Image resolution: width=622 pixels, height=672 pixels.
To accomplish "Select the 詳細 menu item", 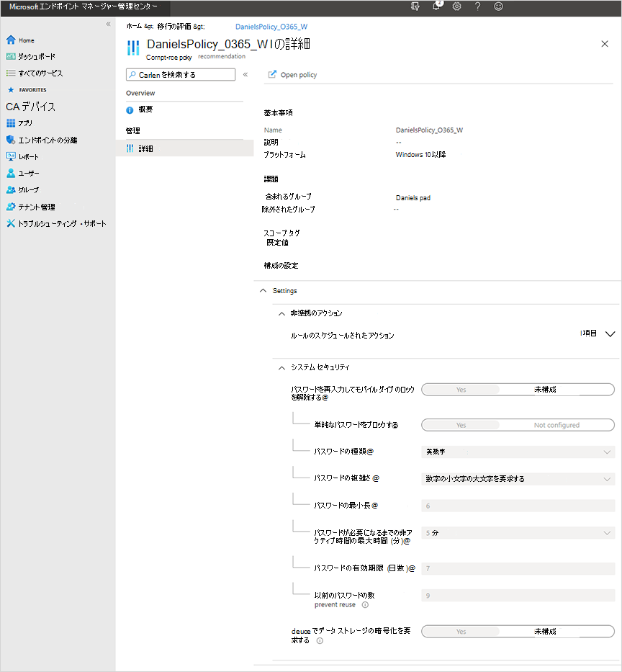I will click(184, 148).
